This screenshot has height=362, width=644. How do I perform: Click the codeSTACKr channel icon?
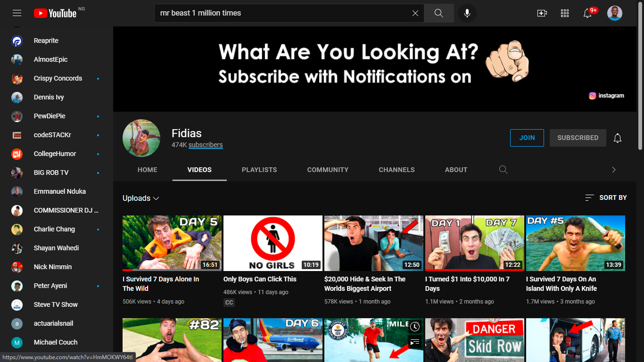point(17,135)
